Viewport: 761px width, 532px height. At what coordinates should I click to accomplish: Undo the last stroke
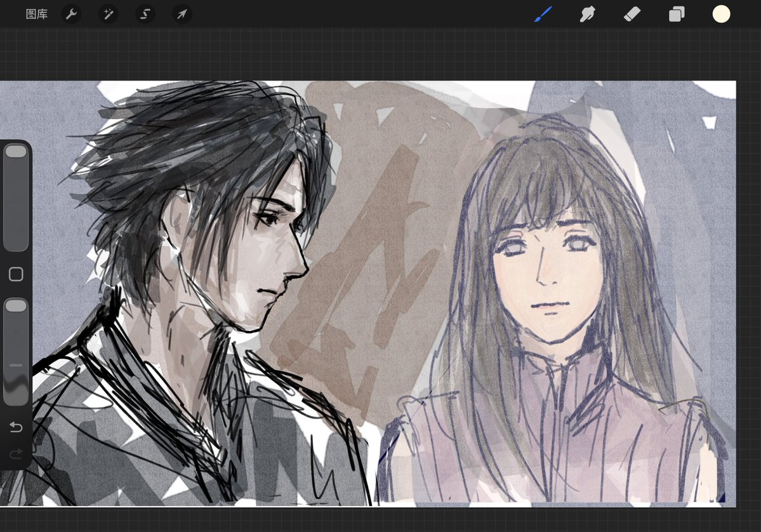click(x=16, y=427)
